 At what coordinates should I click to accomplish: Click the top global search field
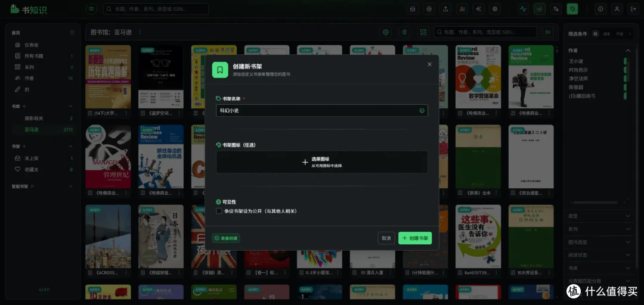156,8
